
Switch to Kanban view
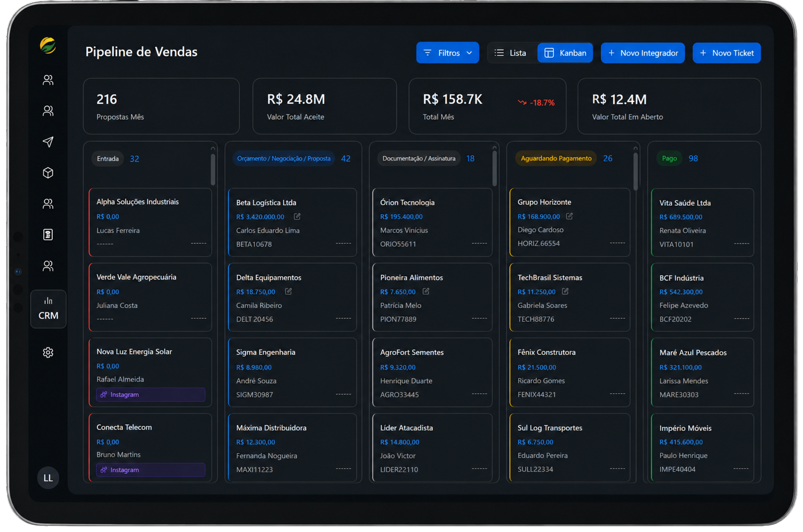565,53
